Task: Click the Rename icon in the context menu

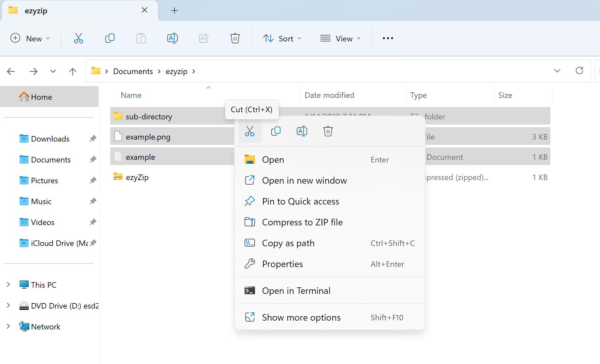Action: point(302,131)
